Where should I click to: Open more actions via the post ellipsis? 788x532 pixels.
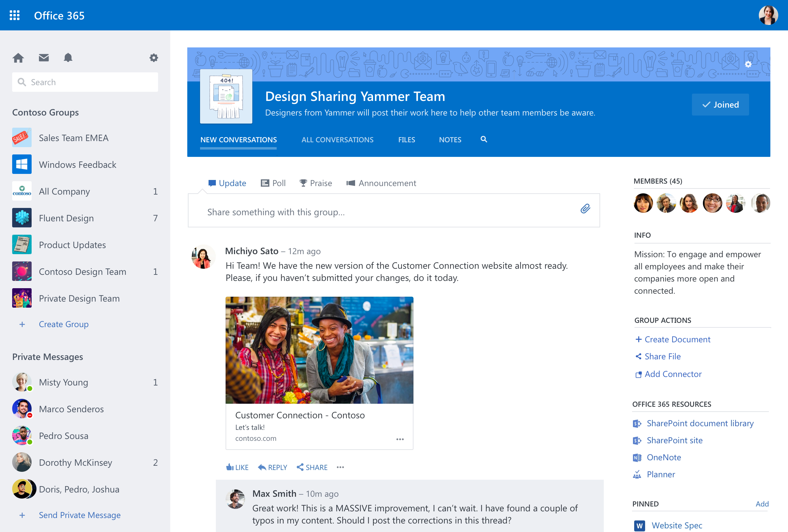340,467
